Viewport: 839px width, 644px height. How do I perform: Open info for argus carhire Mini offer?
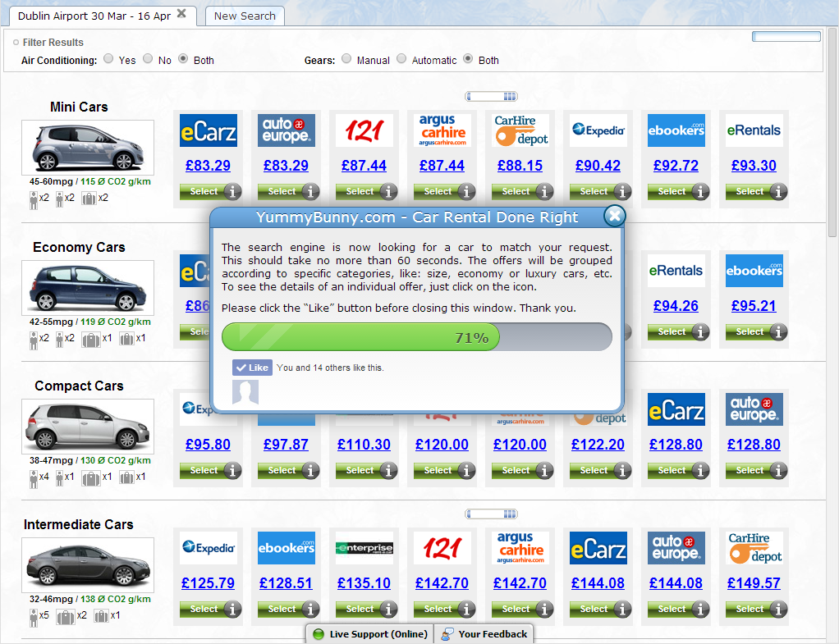pyautogui.click(x=466, y=191)
